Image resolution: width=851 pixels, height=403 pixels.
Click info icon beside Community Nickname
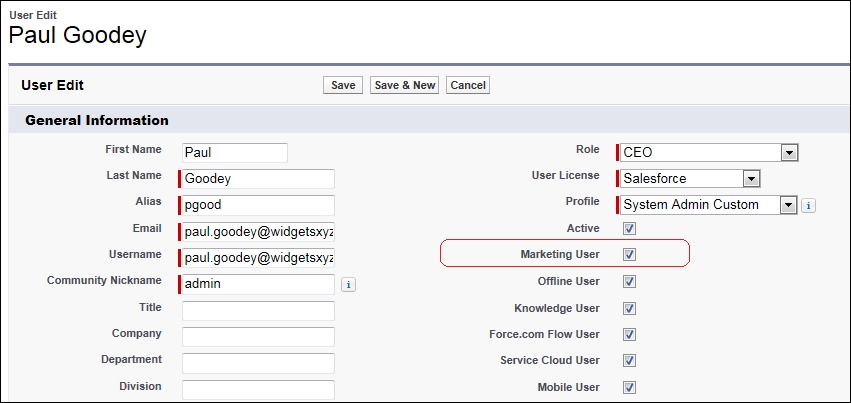pyautogui.click(x=348, y=285)
